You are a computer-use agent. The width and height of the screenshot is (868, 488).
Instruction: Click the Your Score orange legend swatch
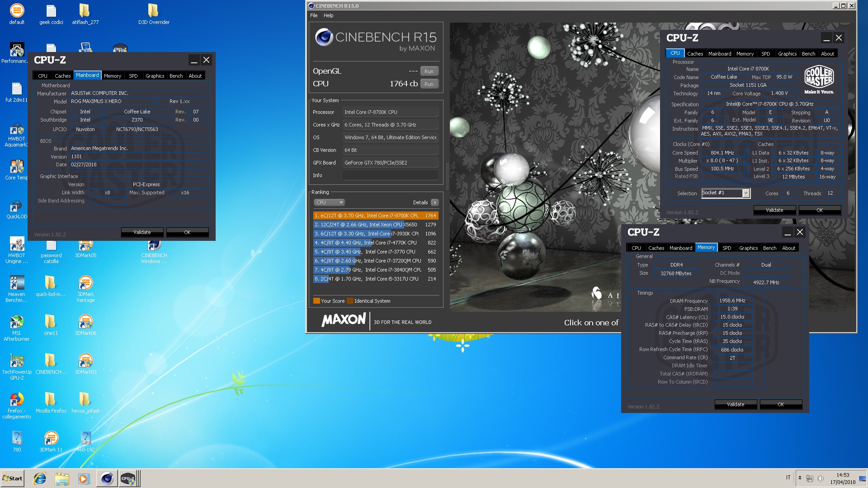(x=316, y=301)
